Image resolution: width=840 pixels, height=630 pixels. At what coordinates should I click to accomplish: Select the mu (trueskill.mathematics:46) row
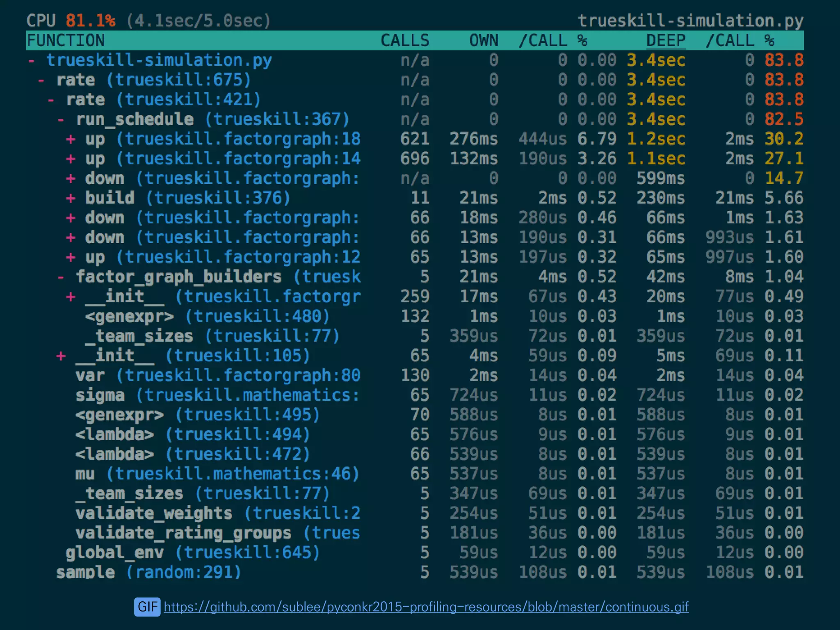pos(415,474)
